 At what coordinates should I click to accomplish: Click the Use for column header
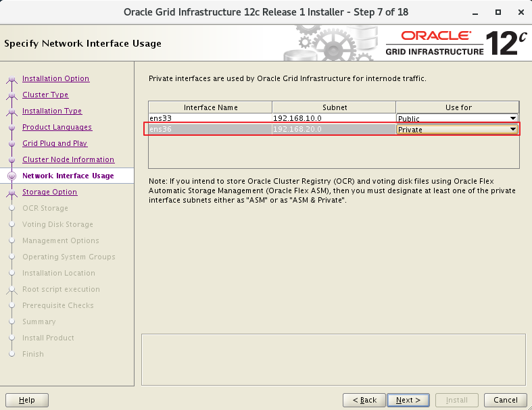click(x=458, y=107)
